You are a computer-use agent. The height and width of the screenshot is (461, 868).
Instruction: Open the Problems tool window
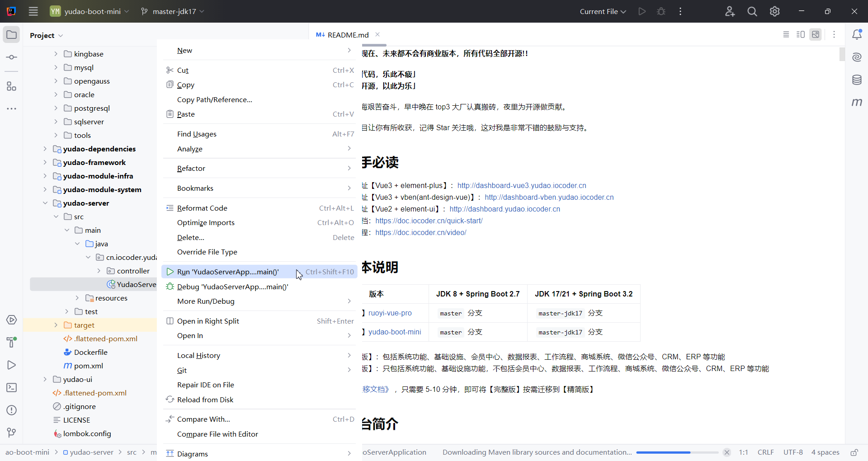point(11,410)
